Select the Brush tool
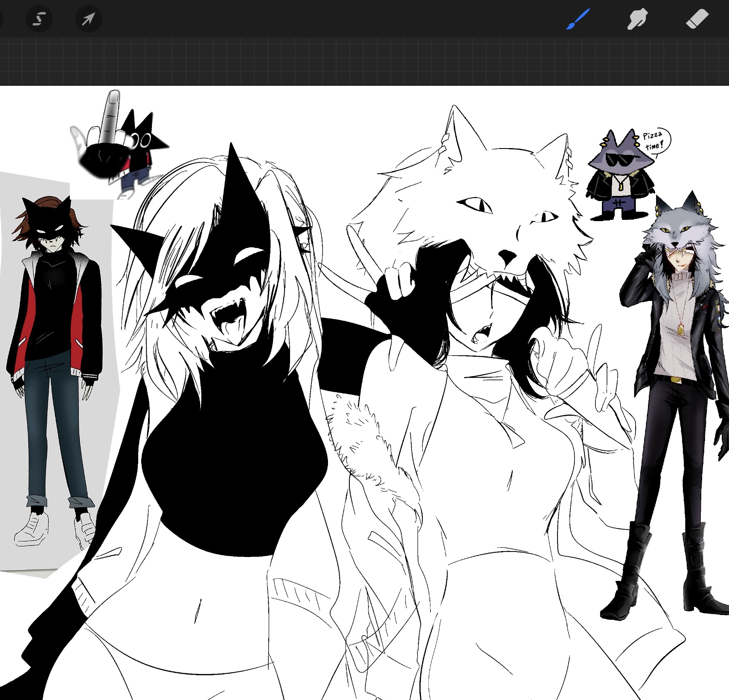 578,19
